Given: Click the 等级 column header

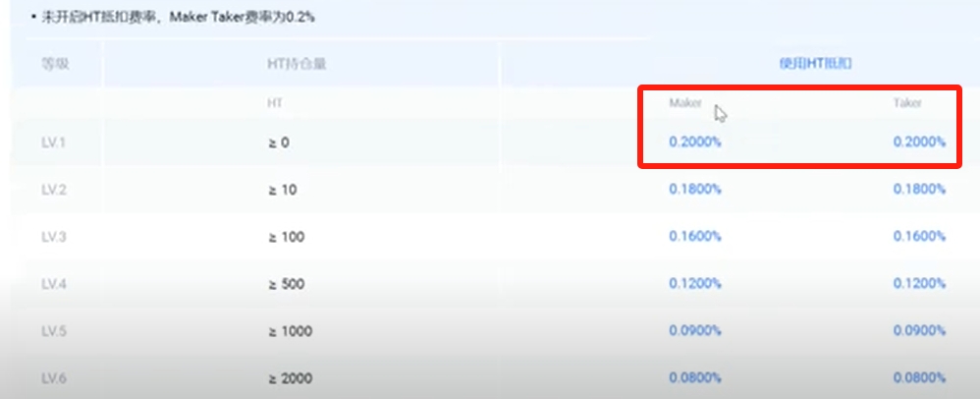Looking at the screenshot, I should pos(54,64).
